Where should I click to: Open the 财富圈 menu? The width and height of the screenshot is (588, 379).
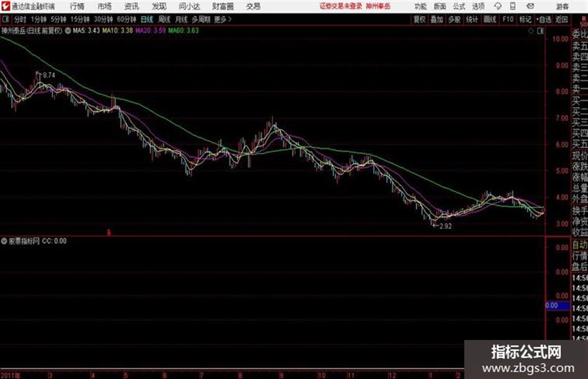coord(223,6)
